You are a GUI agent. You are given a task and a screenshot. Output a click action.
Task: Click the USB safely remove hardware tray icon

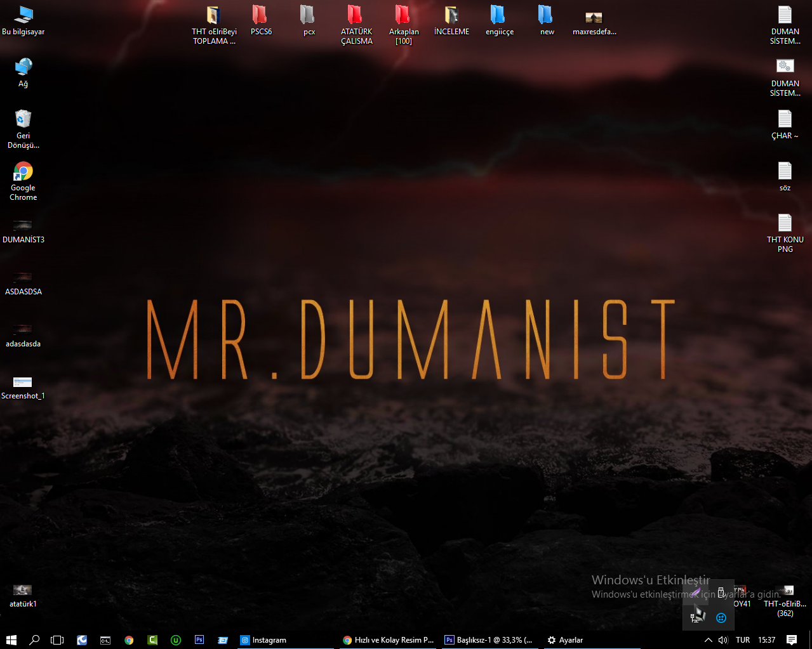(721, 593)
